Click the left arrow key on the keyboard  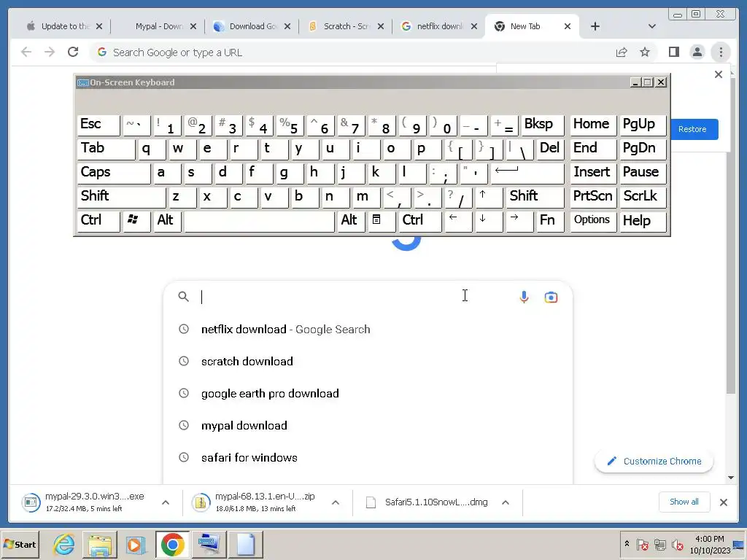[x=457, y=220]
